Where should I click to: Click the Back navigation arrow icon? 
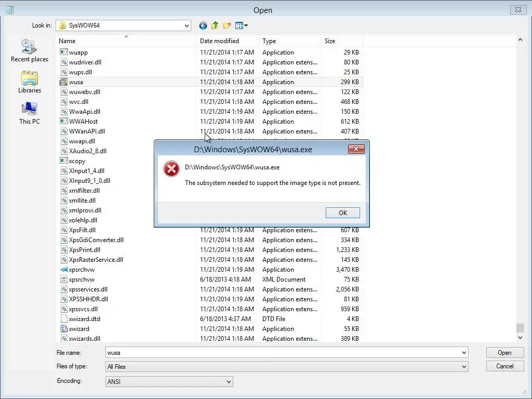[203, 25]
